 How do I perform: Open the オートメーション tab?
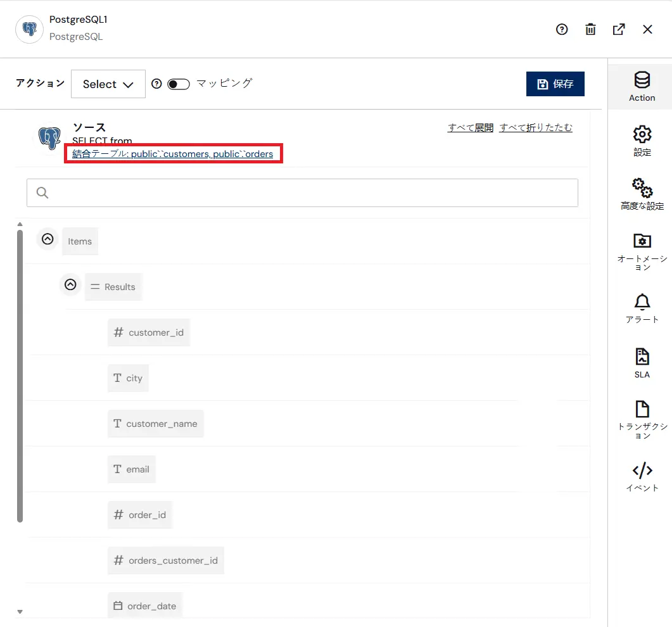[642, 252]
